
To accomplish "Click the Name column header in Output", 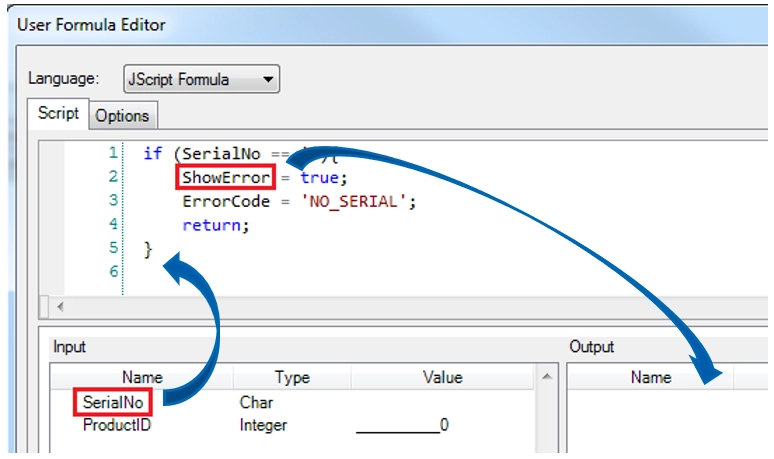I will point(650,377).
